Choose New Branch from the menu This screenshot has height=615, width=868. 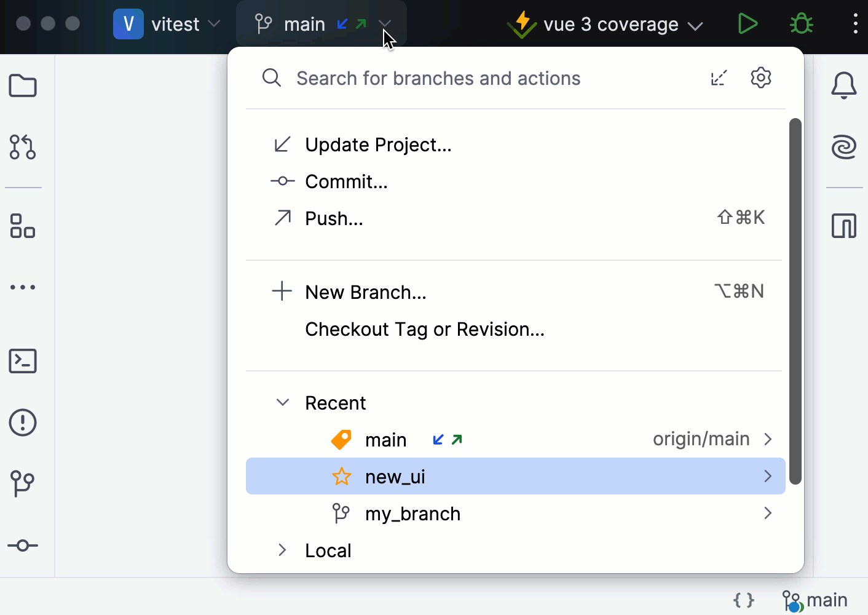pos(366,292)
